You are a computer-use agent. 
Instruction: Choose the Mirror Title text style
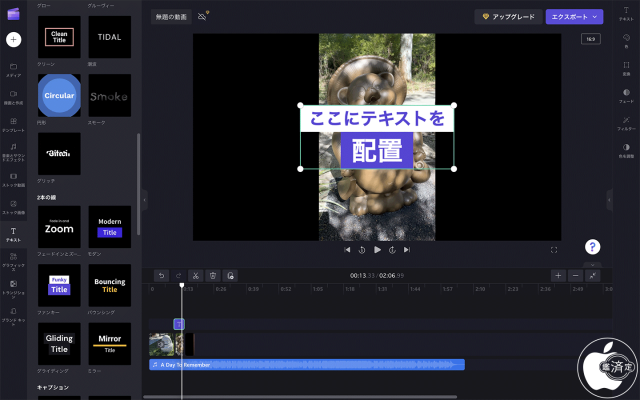tap(110, 344)
